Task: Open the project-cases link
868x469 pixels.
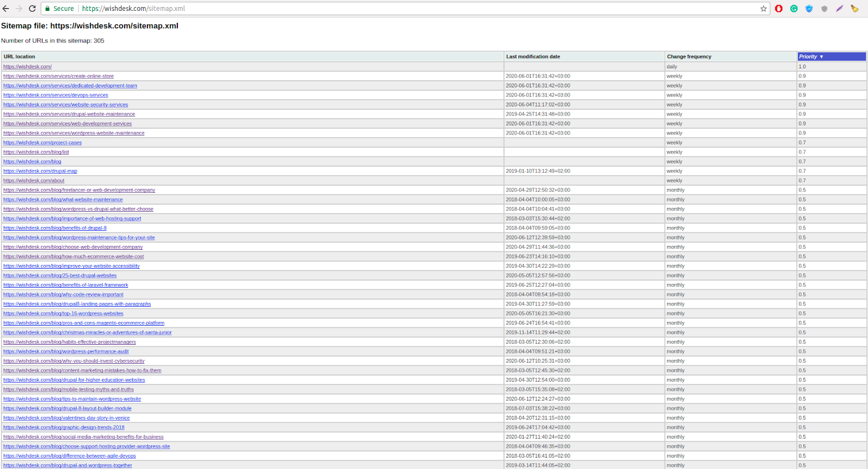Action: [x=42, y=143]
